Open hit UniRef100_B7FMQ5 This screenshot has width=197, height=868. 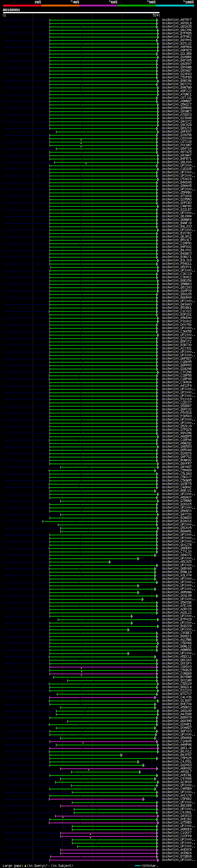point(176,33)
